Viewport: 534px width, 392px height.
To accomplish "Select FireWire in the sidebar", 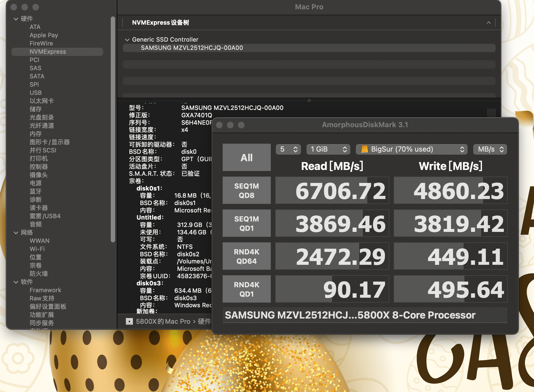I will (x=41, y=43).
